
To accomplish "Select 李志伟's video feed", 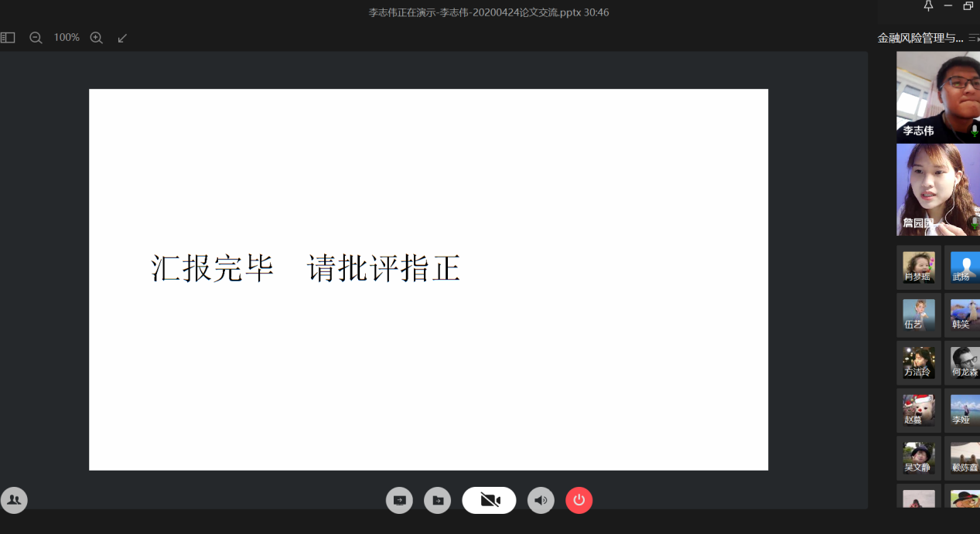I will pos(937,97).
